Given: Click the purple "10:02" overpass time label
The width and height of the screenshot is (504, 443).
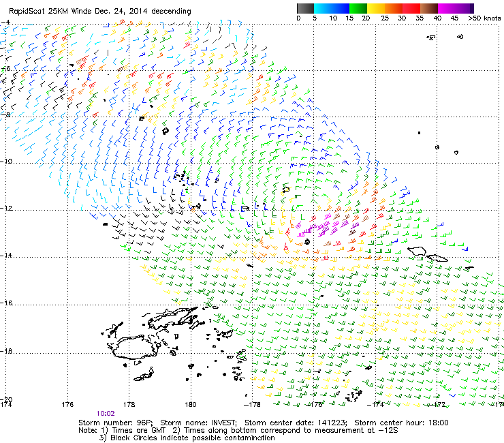Looking at the screenshot, I should tap(106, 414).
